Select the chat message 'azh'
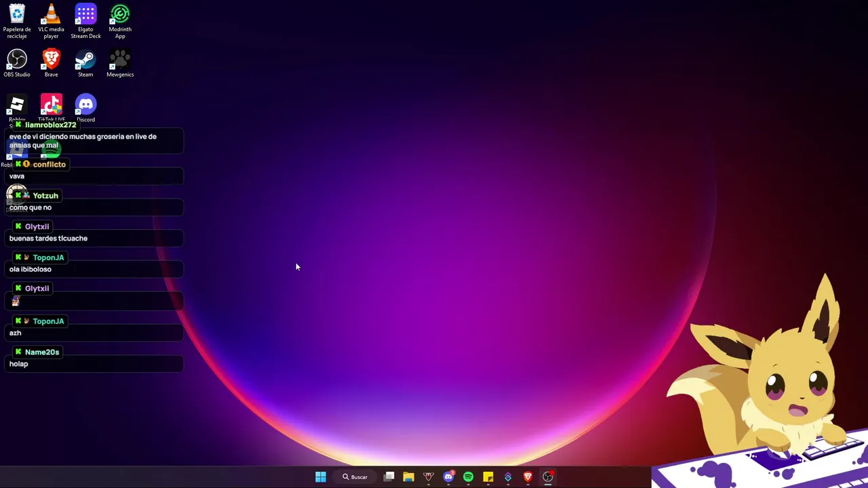This screenshot has height=488, width=868. [x=15, y=333]
